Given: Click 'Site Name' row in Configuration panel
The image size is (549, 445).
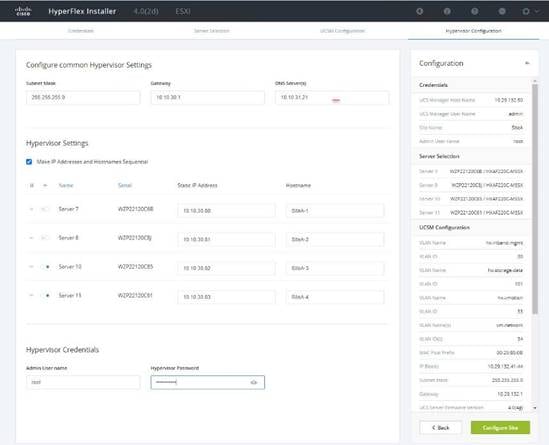Looking at the screenshot, I should (x=471, y=128).
